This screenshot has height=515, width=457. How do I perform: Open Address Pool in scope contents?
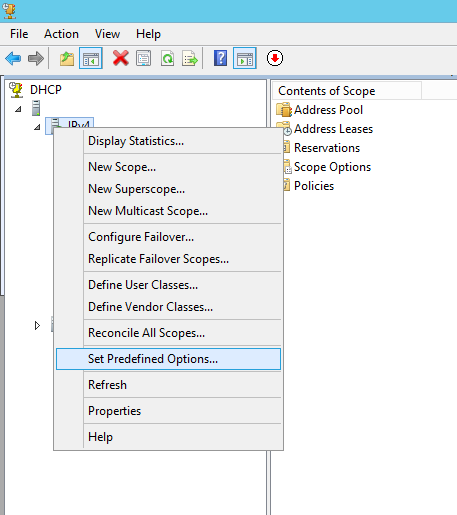(x=328, y=110)
